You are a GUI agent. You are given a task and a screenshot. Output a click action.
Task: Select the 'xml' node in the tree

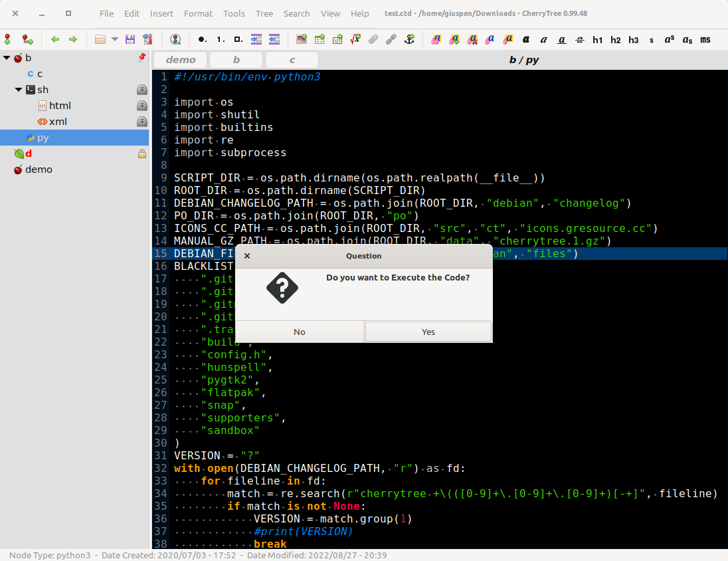[58, 122]
